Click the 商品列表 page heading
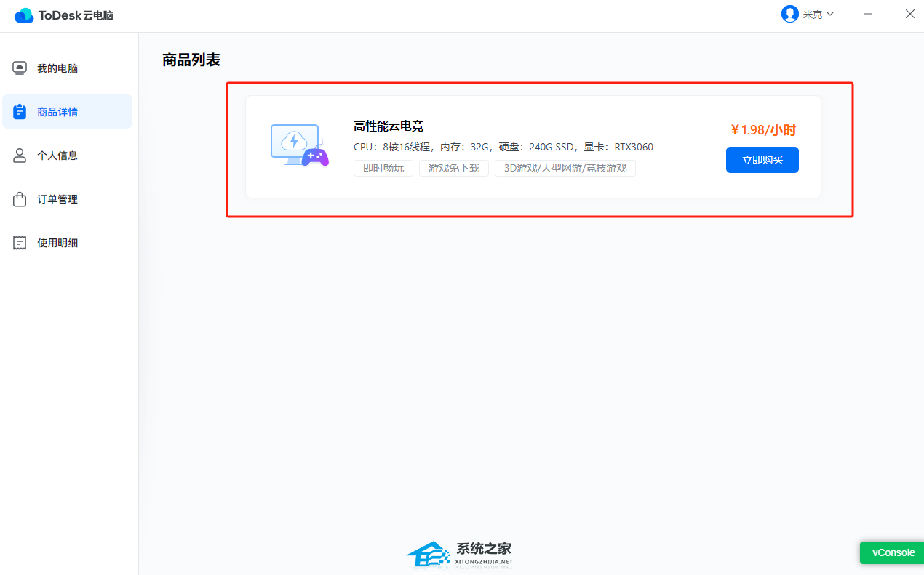 [x=190, y=60]
